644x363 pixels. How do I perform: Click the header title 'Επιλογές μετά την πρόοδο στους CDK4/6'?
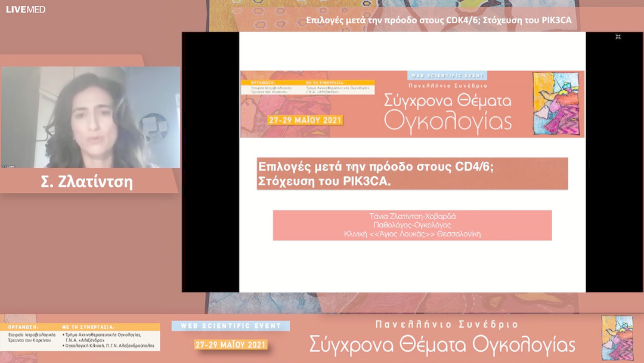click(393, 20)
